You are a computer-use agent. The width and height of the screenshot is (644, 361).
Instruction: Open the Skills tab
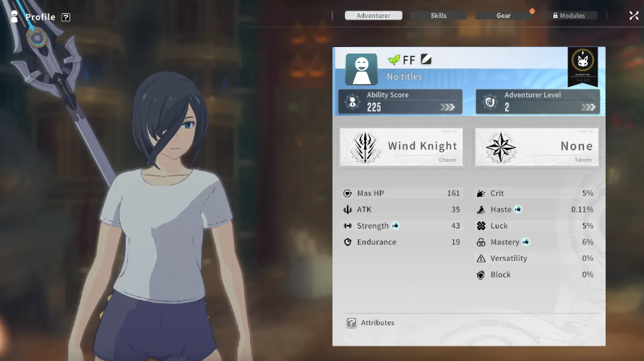[x=438, y=16]
